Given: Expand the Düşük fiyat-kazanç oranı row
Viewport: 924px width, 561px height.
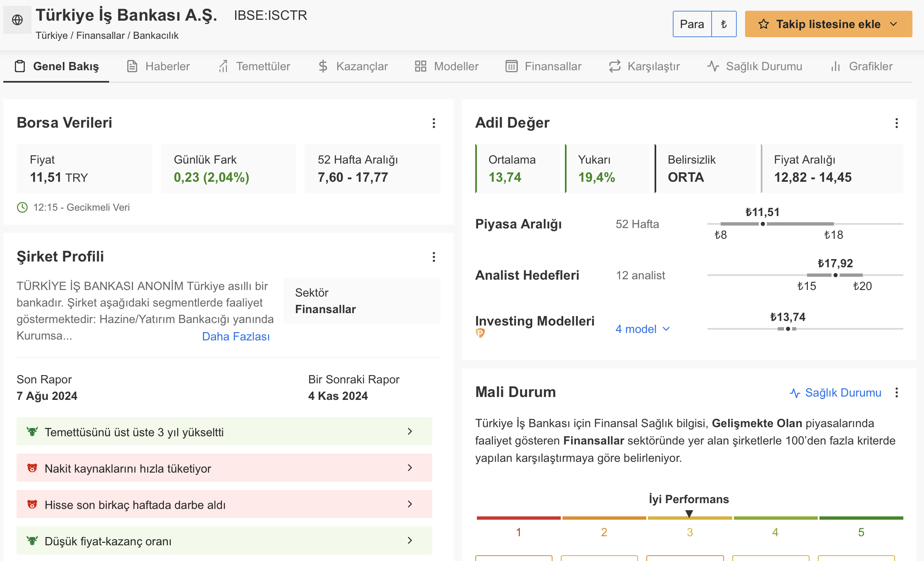Looking at the screenshot, I should (x=224, y=540).
